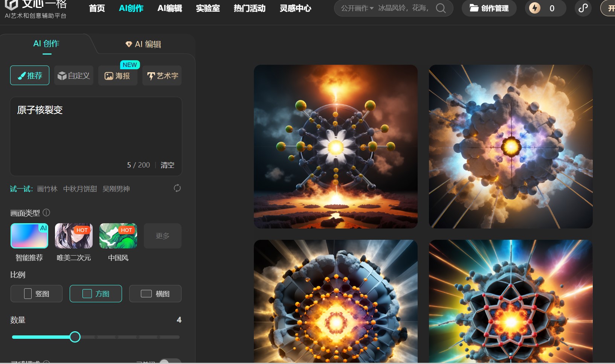Viewport: 615px width, 364px height.
Task: Try the 画竹林 suggested prompt
Action: coord(47,189)
